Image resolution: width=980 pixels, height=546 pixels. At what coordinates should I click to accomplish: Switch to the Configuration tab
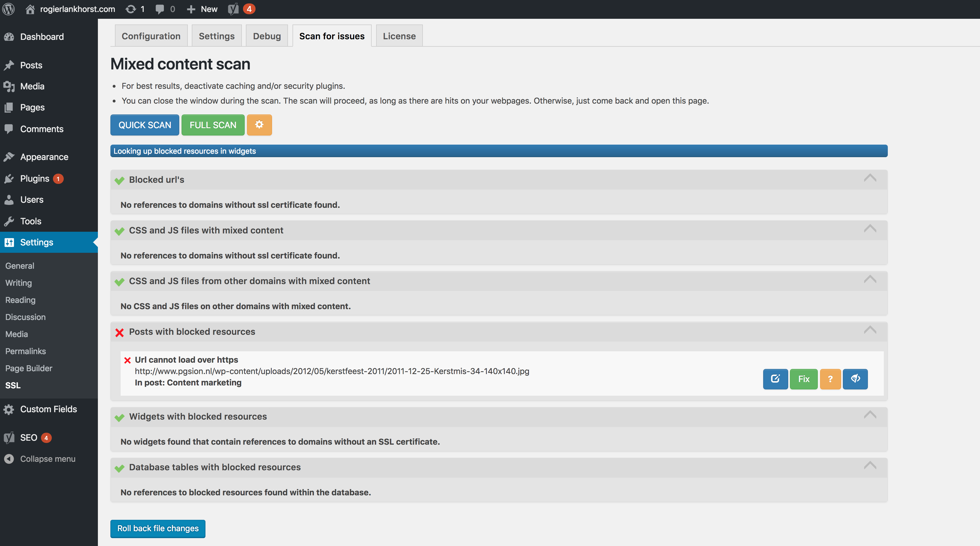click(151, 36)
